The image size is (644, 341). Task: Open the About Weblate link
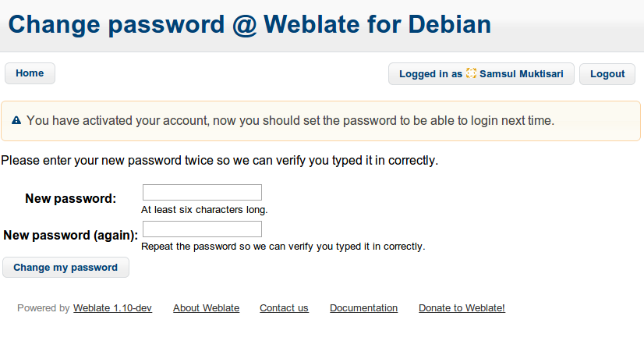click(x=206, y=308)
